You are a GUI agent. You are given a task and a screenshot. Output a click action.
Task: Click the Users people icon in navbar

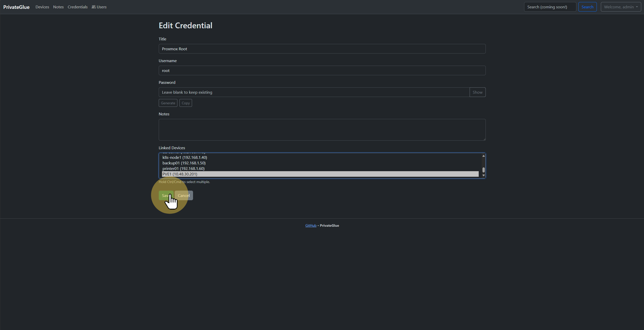pyautogui.click(x=94, y=7)
